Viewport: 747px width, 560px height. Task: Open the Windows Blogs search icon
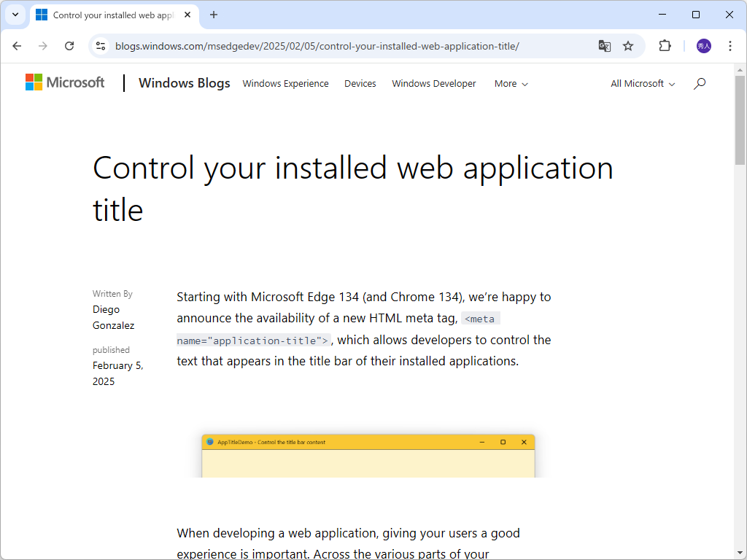(x=699, y=84)
